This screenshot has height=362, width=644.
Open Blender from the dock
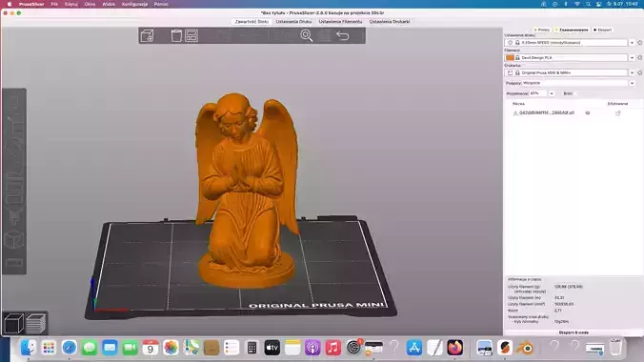tap(525, 348)
